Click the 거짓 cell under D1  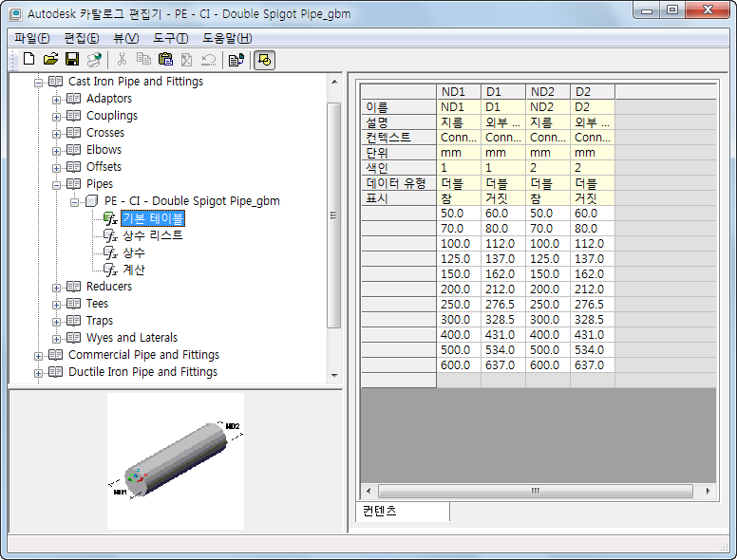[503, 198]
